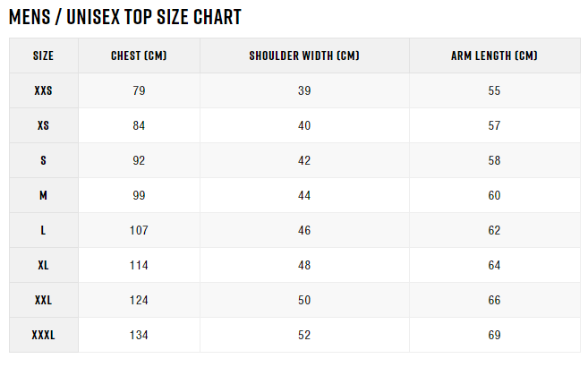Click the ARM LENGTH (CM) column header
The height and width of the screenshot is (367, 588).
pyautogui.click(x=494, y=55)
